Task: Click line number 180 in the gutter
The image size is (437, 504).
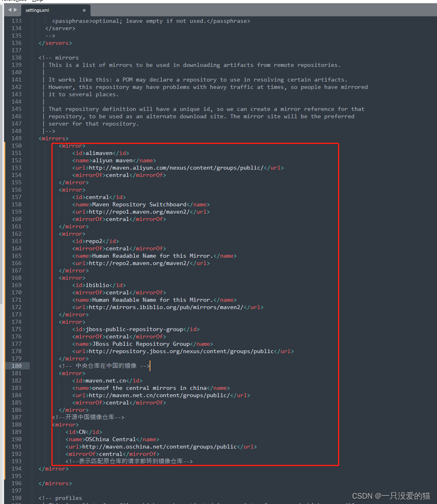Action: 17,366
